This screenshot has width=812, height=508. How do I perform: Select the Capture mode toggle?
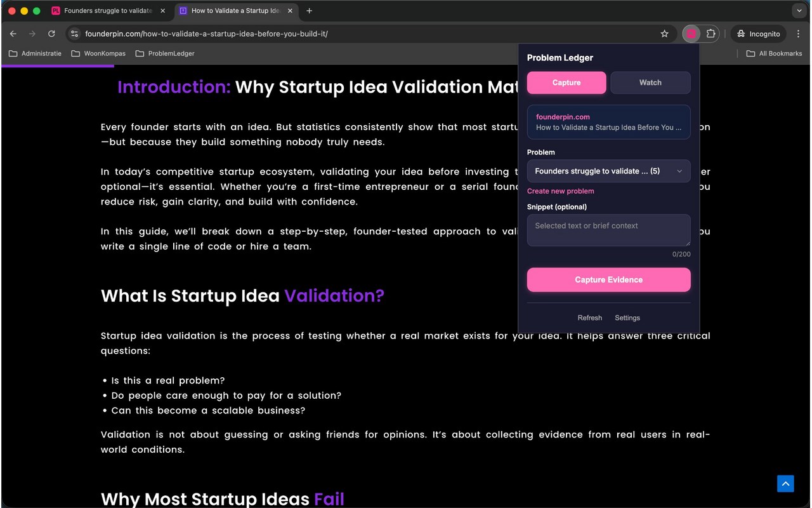point(566,83)
